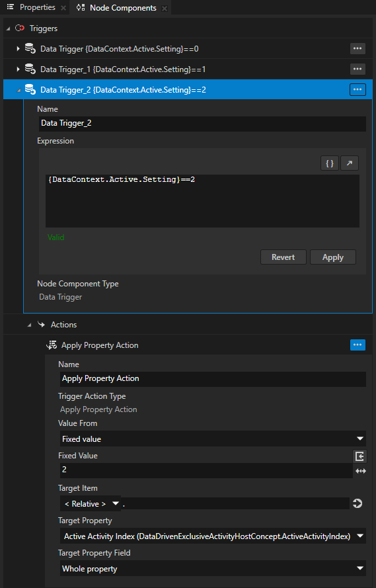376x588 pixels.
Task: Open expression in external editor arrow button
Action: point(350,163)
